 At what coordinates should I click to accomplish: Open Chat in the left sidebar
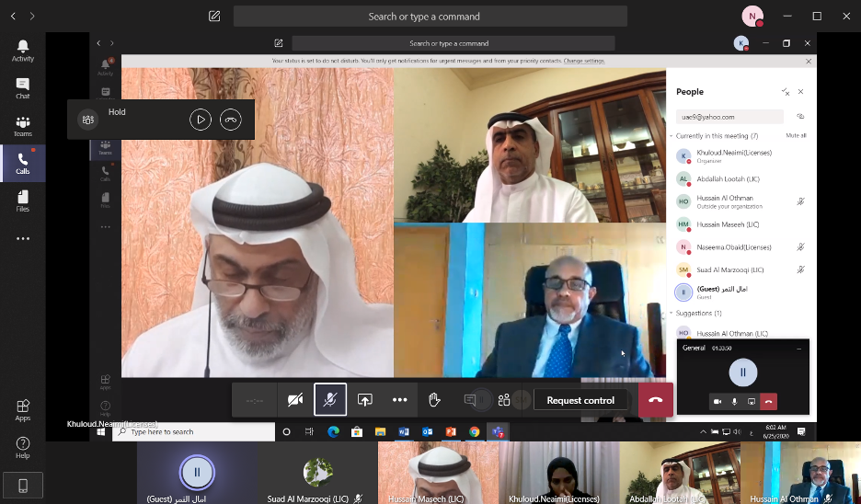pos(23,88)
